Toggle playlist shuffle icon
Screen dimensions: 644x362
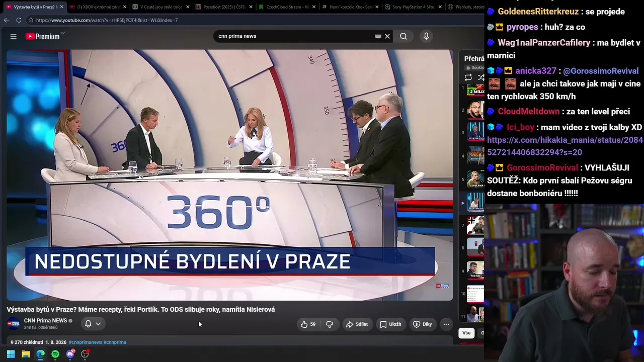point(481,77)
